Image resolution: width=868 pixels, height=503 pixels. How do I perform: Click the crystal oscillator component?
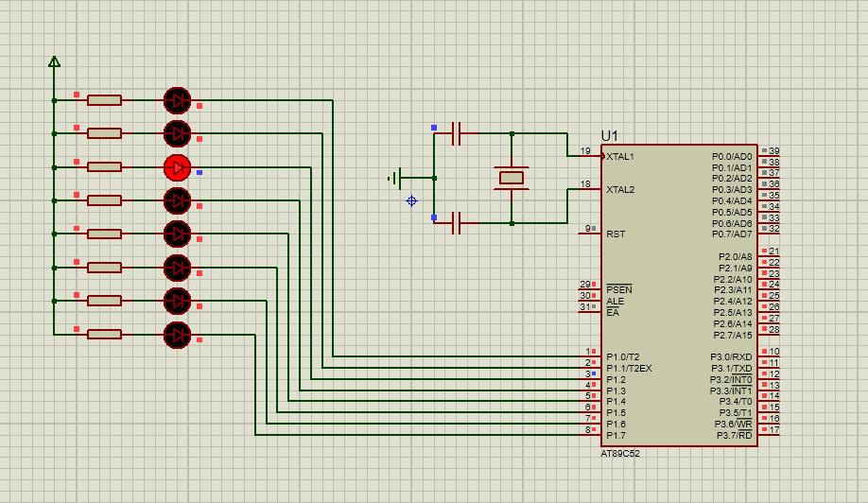512,178
